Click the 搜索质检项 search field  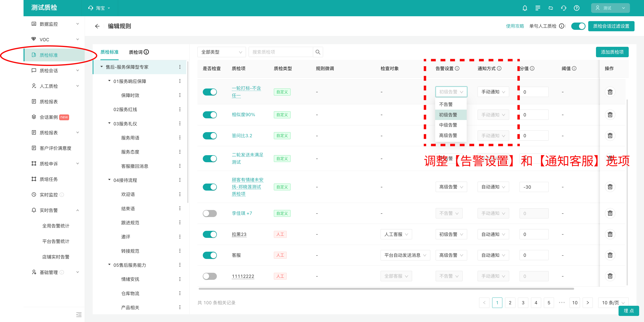tap(280, 52)
